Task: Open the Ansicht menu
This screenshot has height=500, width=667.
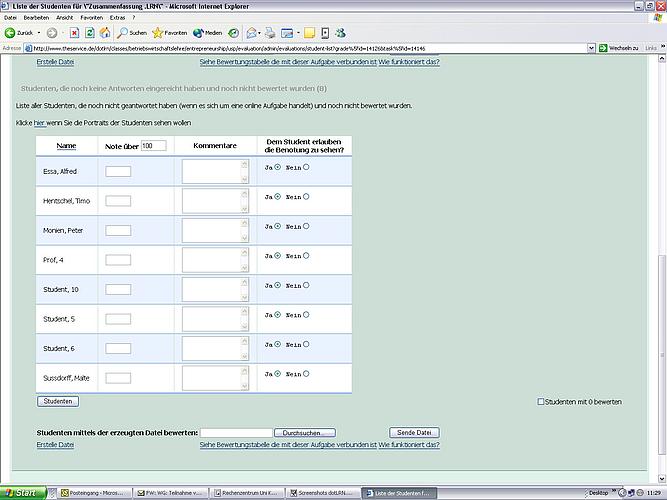Action: coord(65,18)
